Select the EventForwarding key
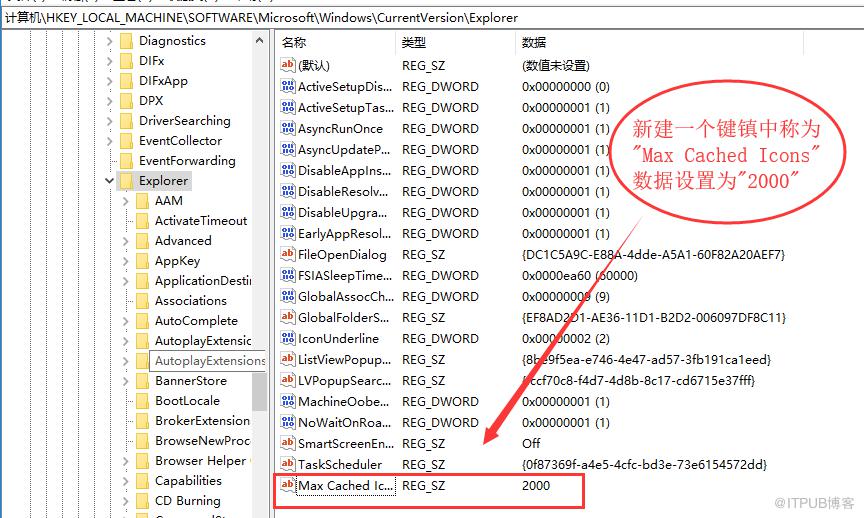Viewport: 864px width, 518px height. tap(187, 160)
